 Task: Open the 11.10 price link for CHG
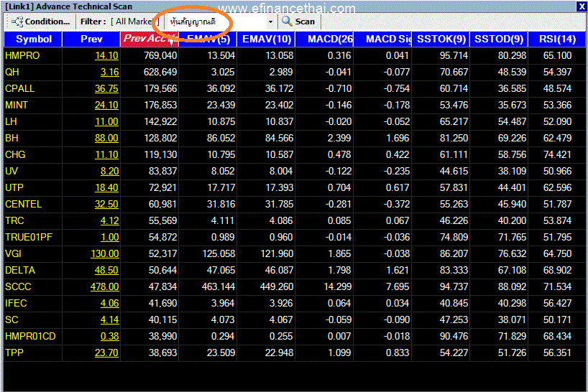(106, 154)
